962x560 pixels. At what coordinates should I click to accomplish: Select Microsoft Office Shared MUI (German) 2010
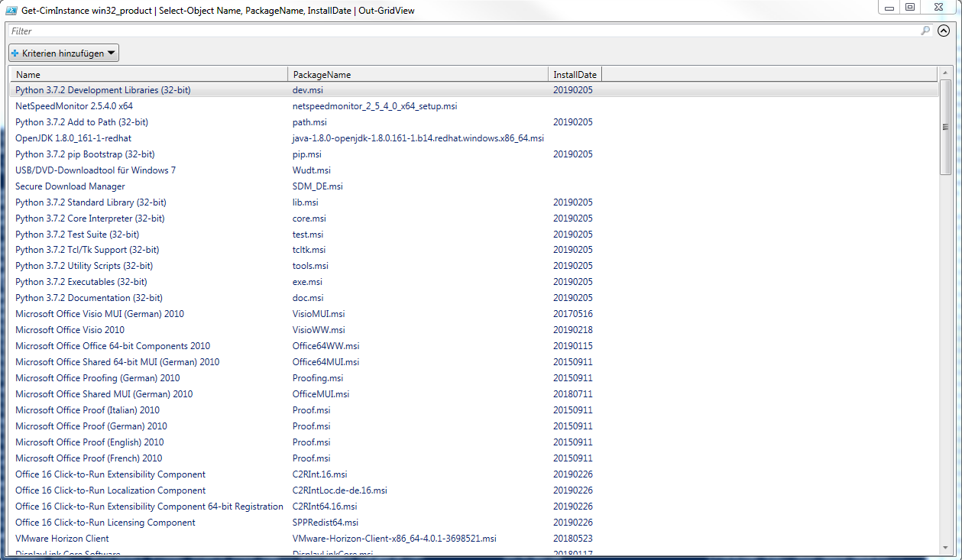pyautogui.click(x=474, y=394)
